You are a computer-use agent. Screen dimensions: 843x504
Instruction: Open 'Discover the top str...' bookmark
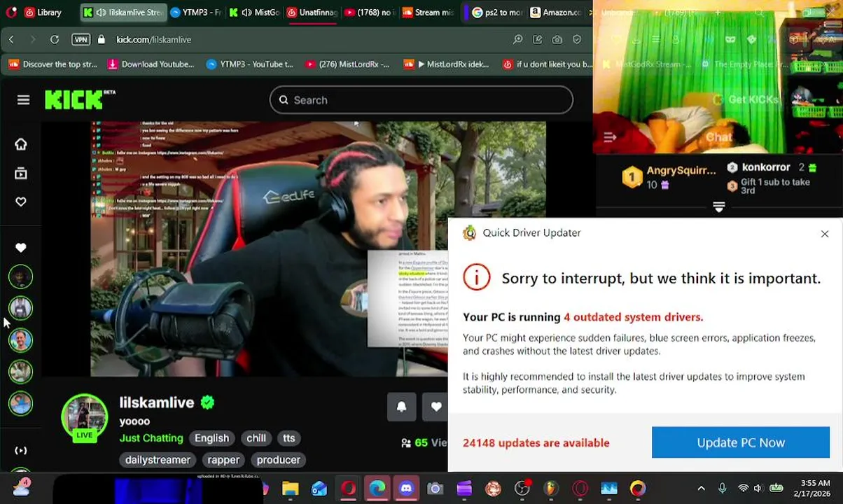53,64
